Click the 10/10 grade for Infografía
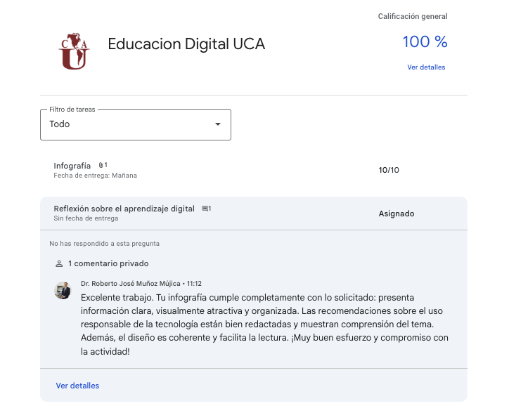Screen dimensions: 509x420 click(389, 170)
